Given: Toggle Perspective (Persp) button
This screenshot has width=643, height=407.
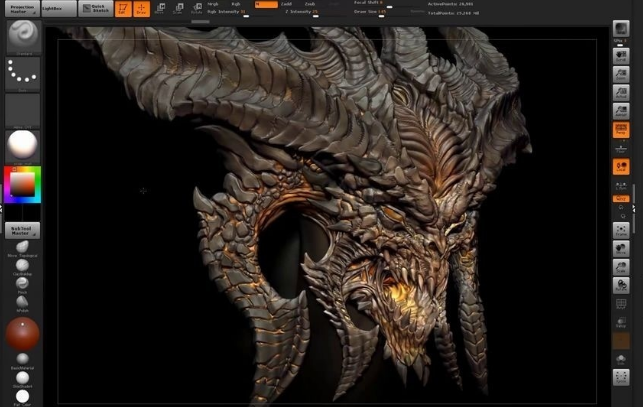Looking at the screenshot, I should 621,130.
